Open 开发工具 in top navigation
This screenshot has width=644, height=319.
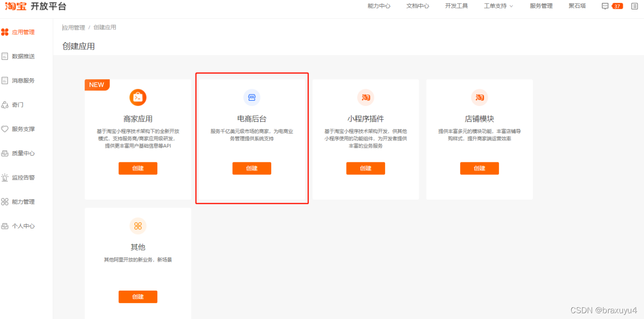(x=457, y=6)
